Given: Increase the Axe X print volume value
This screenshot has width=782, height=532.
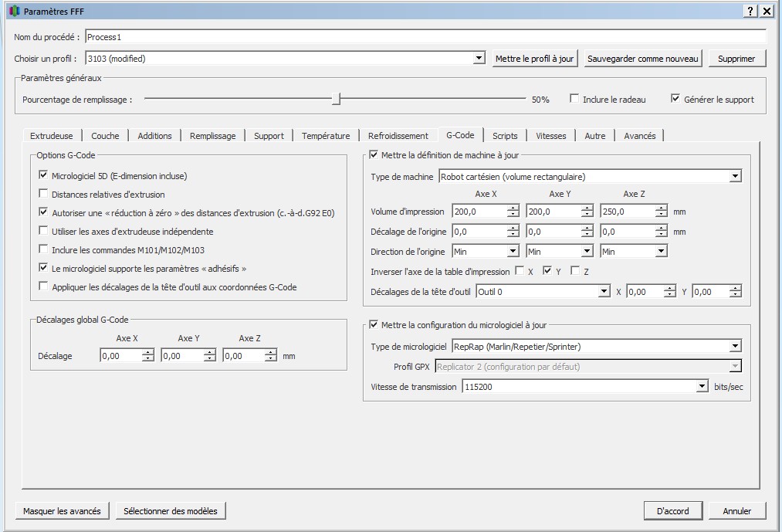Looking at the screenshot, I should 513,208.
